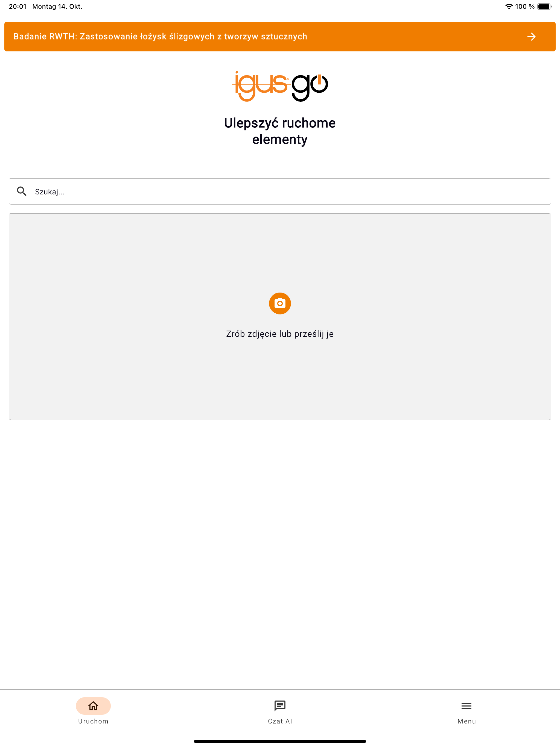Click the magnifying glass search icon
This screenshot has width=560, height=747.
click(x=22, y=191)
